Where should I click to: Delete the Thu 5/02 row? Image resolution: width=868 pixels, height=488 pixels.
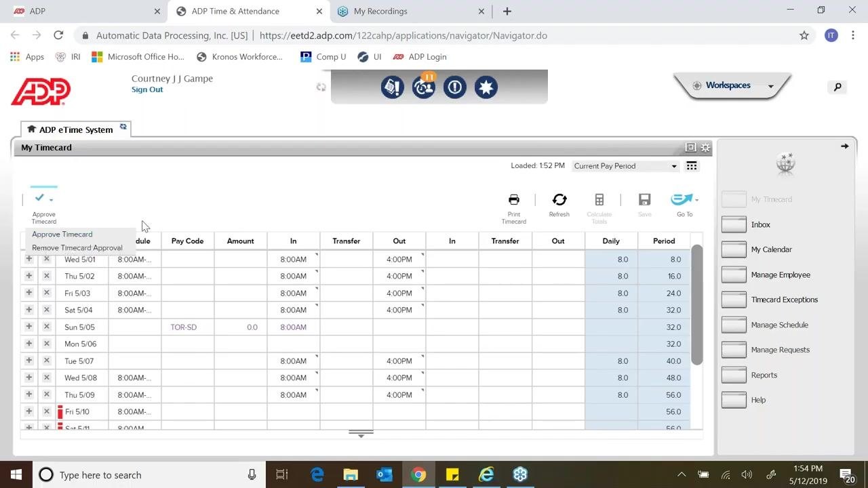coord(47,276)
